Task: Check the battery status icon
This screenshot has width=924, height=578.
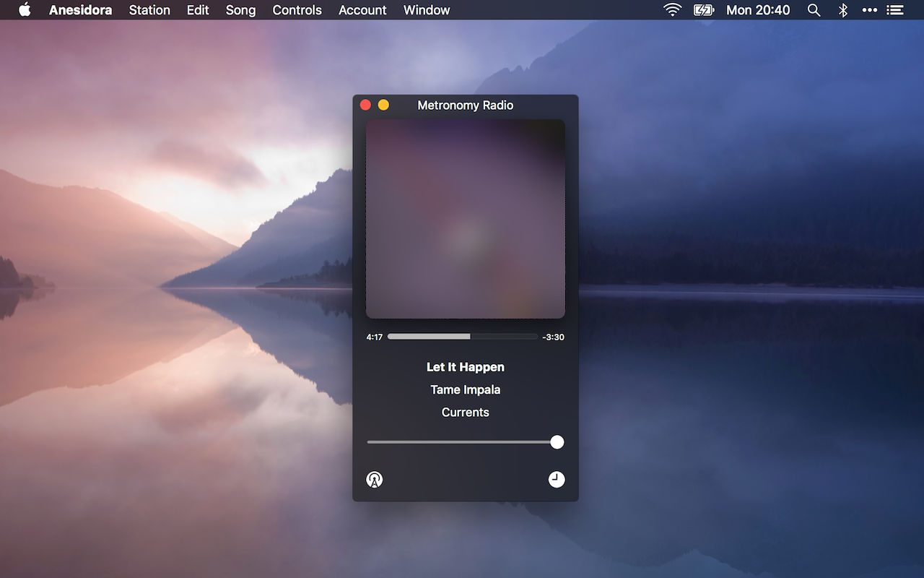Action: [x=703, y=10]
